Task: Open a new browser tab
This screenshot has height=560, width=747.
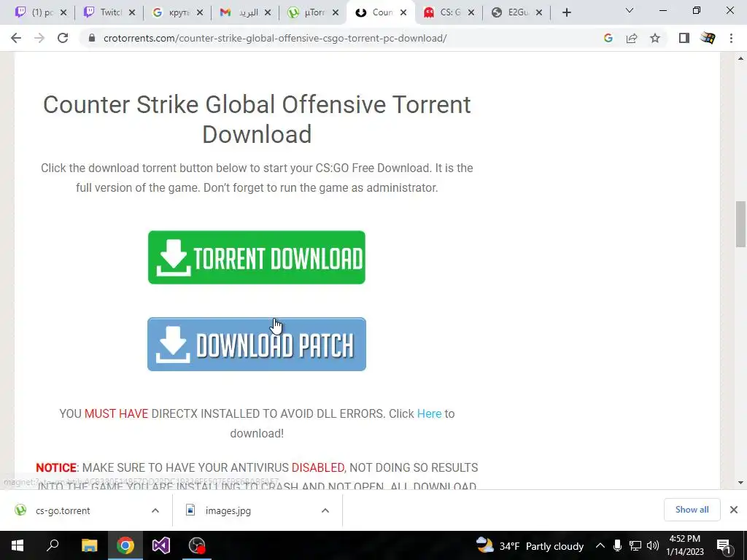Action: (566, 12)
